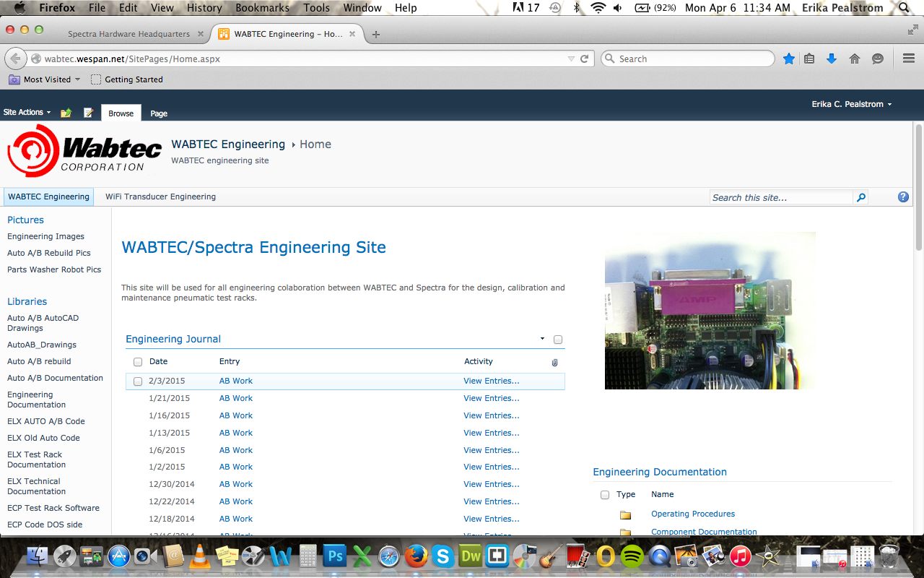Click the Edit Page icon in ribbon
The width and height of the screenshot is (924, 578).
point(89,113)
